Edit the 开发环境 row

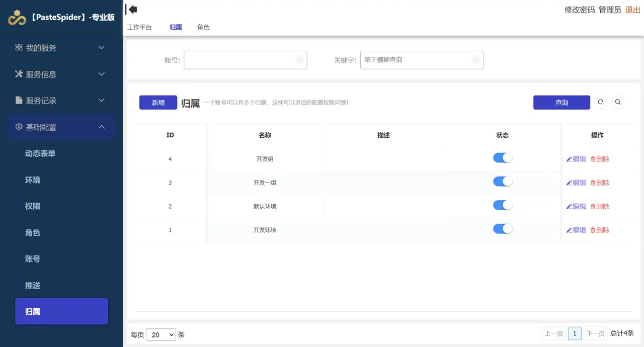[x=576, y=230]
